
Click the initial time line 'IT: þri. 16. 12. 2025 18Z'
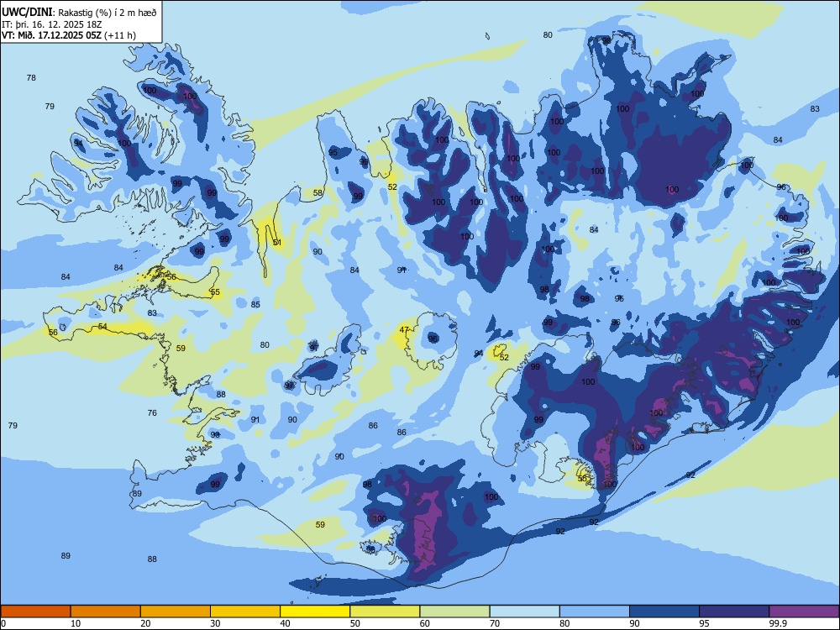click(52, 24)
